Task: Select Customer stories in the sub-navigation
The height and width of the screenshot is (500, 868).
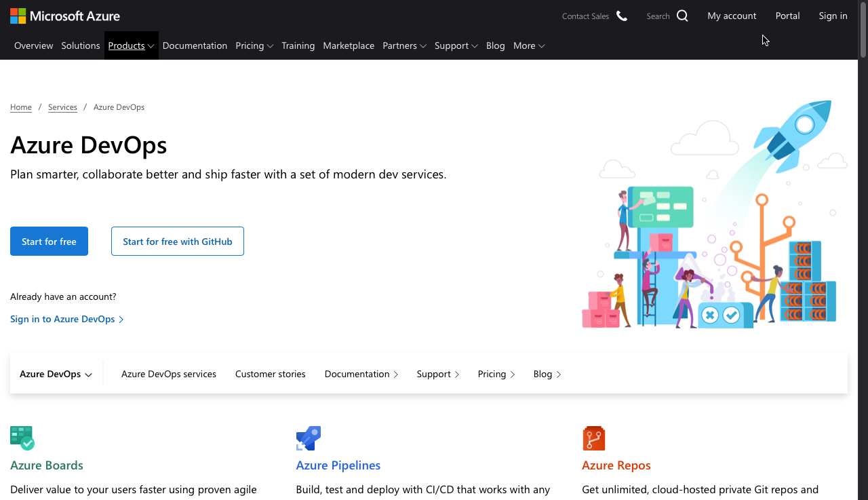Action: 270,374
